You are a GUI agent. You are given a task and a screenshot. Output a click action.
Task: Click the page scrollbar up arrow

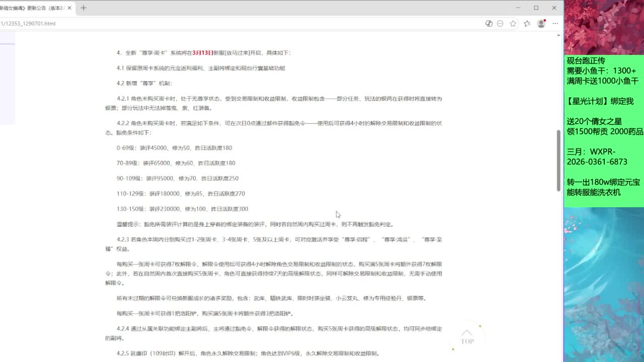(x=558, y=35)
